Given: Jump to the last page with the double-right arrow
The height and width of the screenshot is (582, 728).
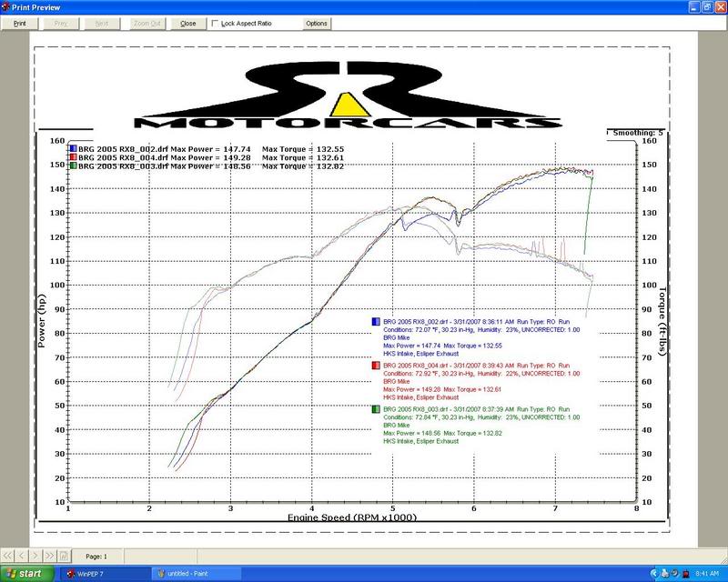Looking at the screenshot, I should click(50, 556).
